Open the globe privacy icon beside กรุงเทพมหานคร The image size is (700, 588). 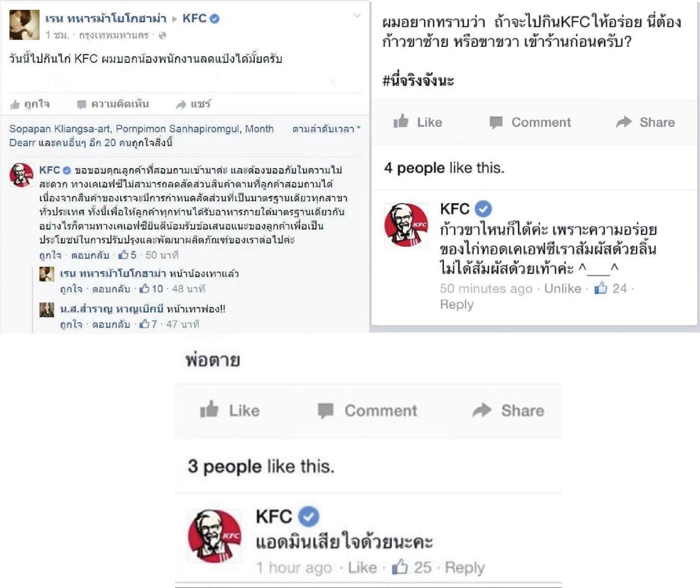(x=162, y=35)
